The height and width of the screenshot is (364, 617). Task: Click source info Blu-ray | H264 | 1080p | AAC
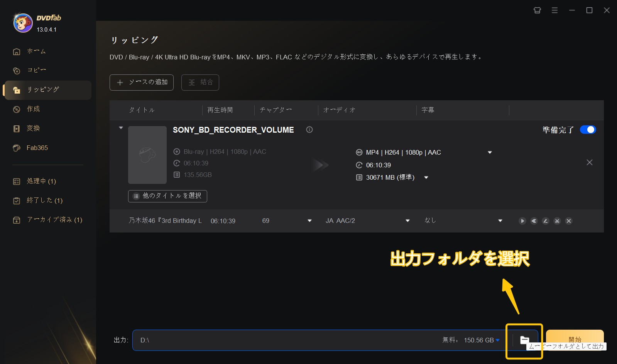click(x=225, y=152)
